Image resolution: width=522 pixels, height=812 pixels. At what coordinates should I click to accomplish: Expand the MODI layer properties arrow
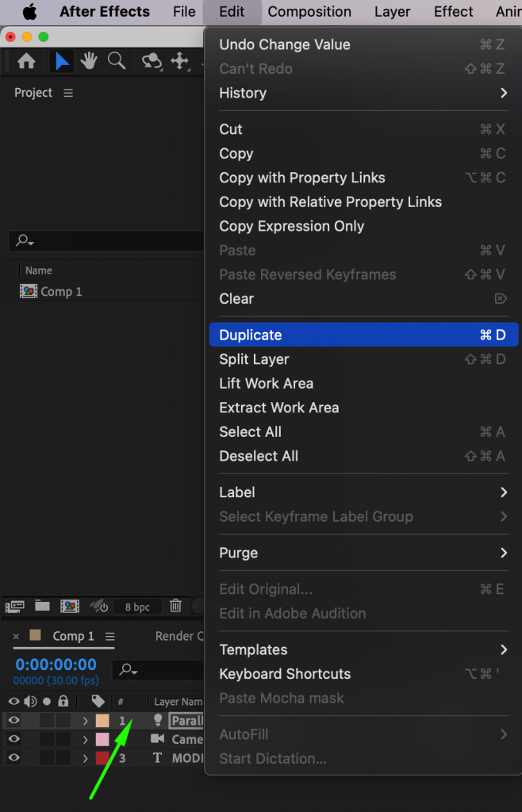(x=85, y=757)
